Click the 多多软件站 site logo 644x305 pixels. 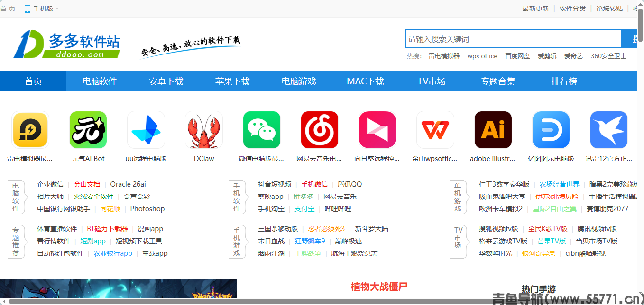pos(66,44)
